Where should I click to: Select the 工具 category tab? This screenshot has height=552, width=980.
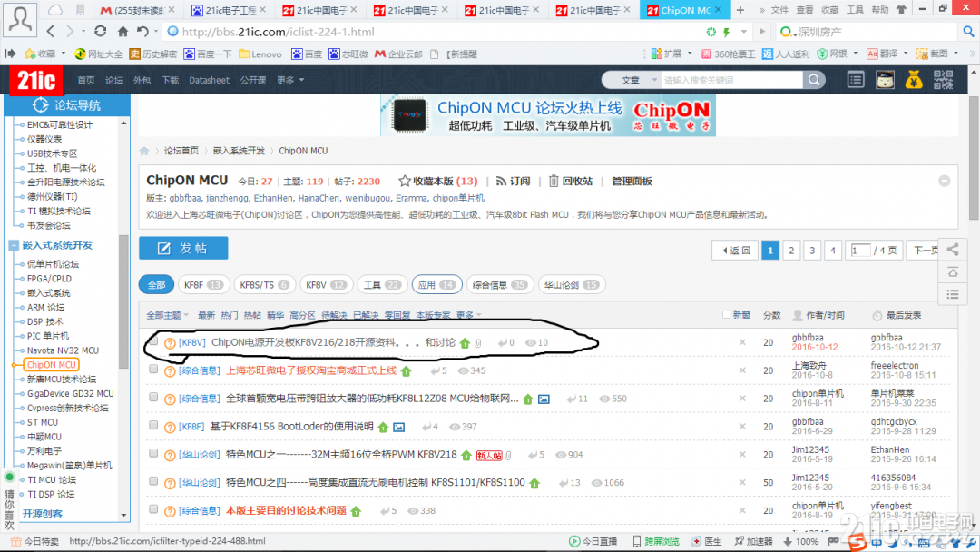point(382,284)
